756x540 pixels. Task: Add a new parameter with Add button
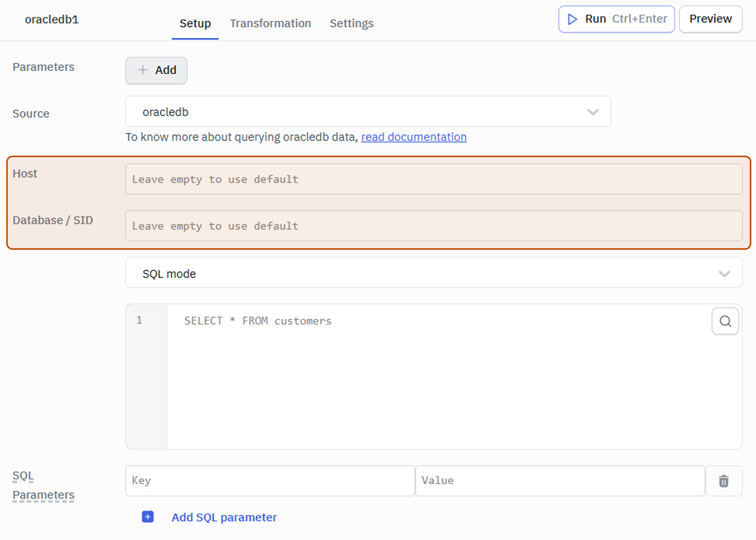coord(156,70)
